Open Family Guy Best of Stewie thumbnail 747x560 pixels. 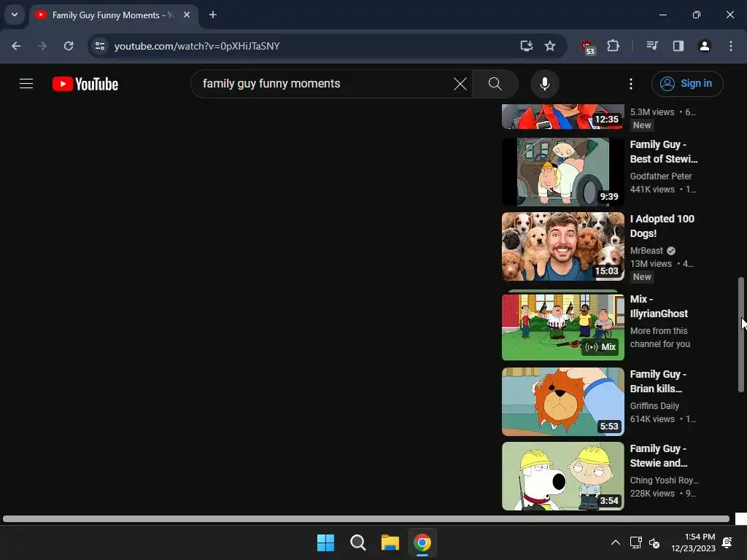click(562, 172)
